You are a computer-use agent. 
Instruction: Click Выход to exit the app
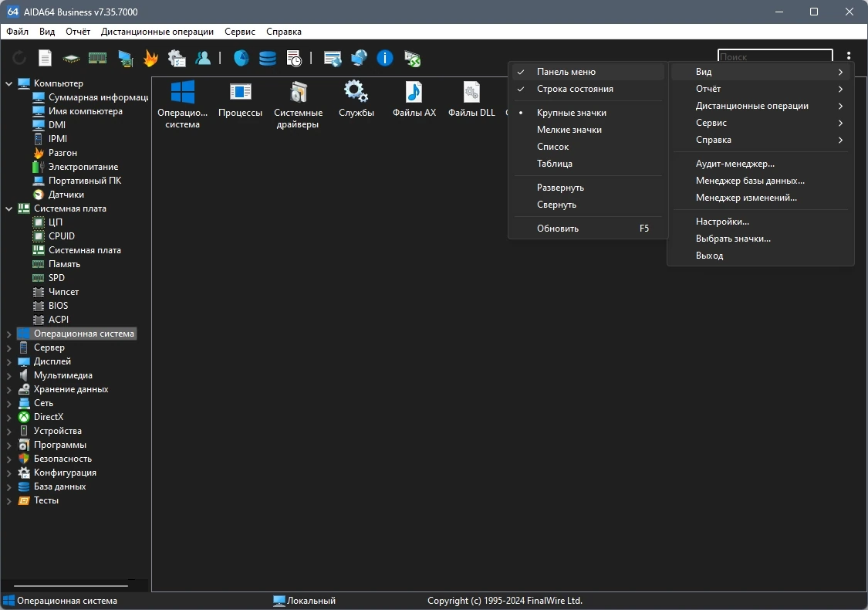pos(761,256)
